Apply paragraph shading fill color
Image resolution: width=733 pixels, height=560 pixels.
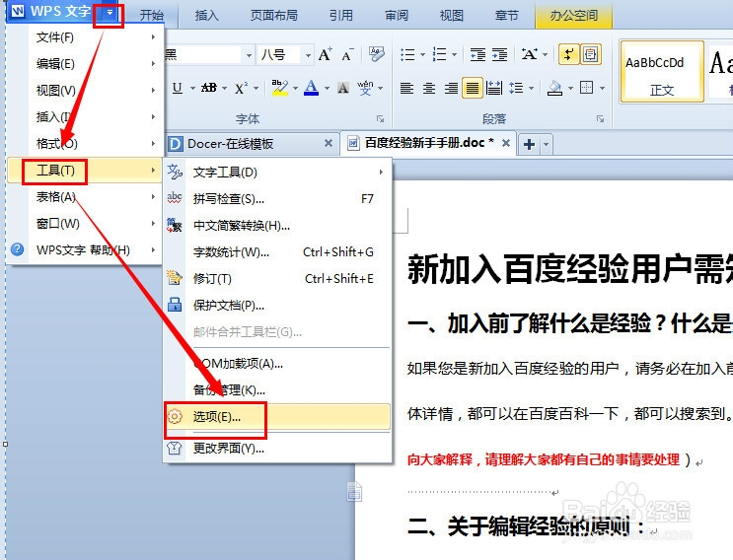pos(554,88)
